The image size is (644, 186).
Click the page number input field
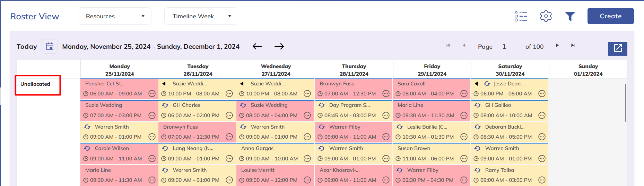(x=504, y=46)
